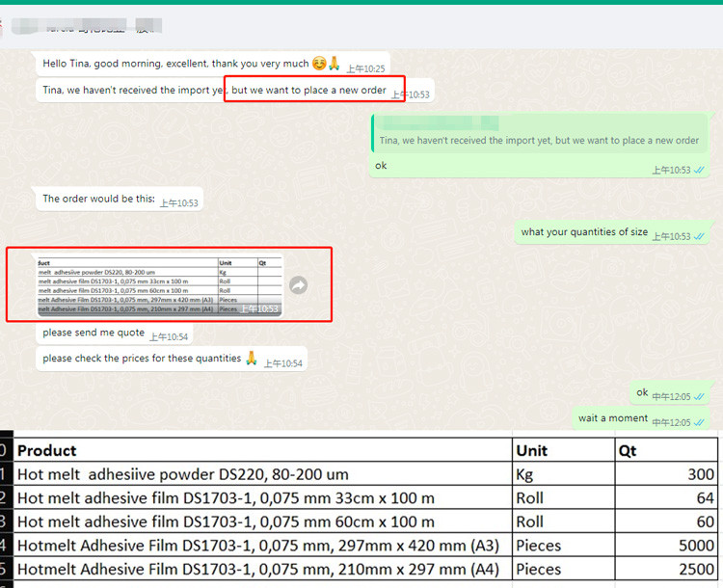Select the quantity cell showing 5000
The height and width of the screenshot is (588, 723).
pos(666,546)
